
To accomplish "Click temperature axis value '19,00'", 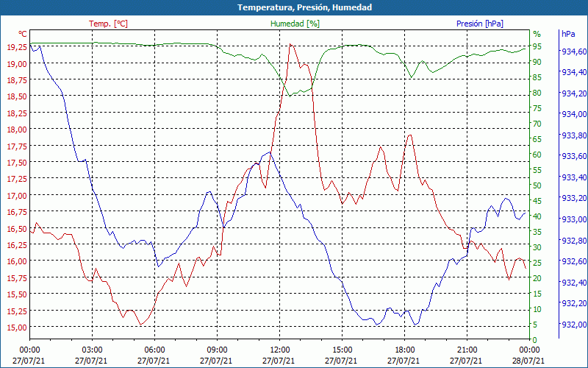I will pyautogui.click(x=17, y=63).
